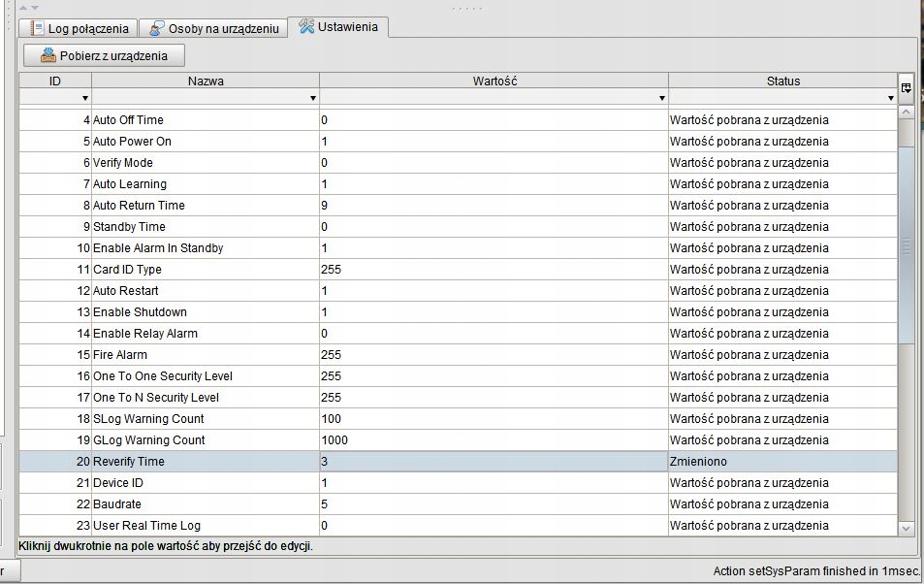Expand the Nazwa column filter dropdown

pyautogui.click(x=312, y=99)
